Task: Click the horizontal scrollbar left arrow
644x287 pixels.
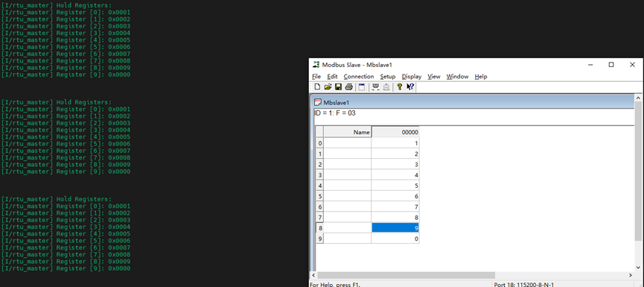Action: [313, 275]
